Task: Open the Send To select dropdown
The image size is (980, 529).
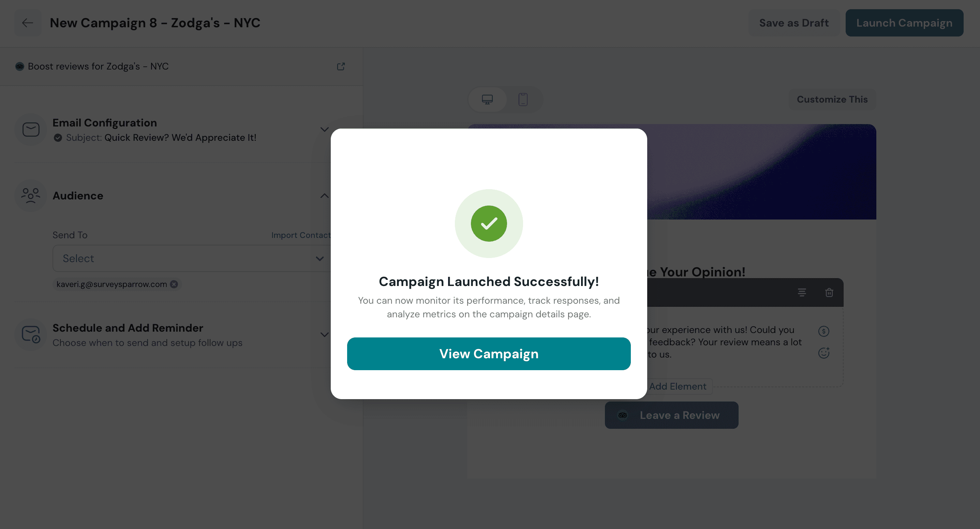Action: 191,259
